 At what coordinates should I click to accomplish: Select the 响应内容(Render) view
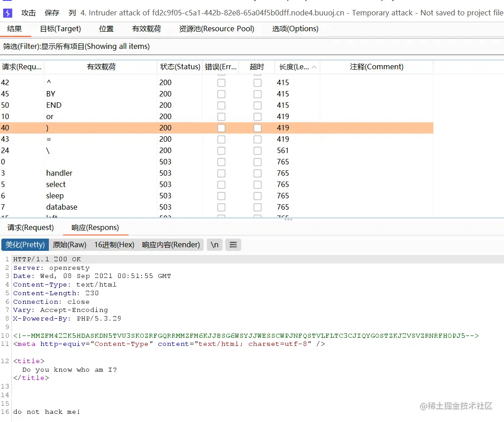[x=171, y=245]
